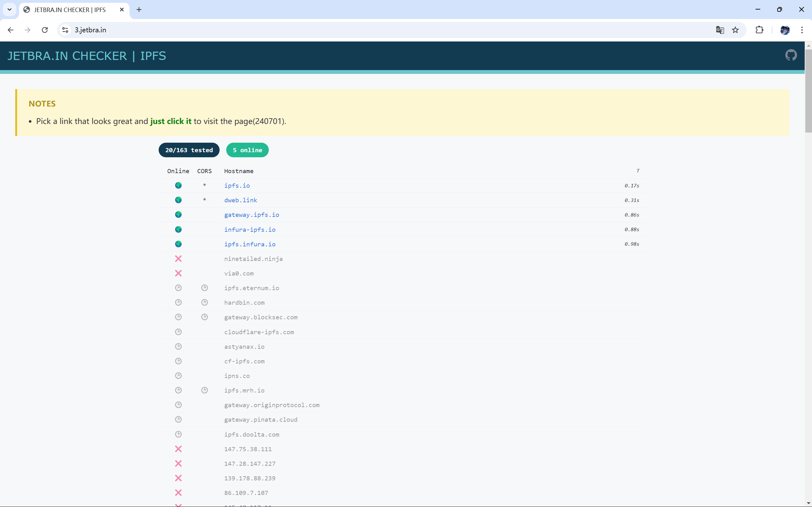Click the clock icon for astyanax.io
This screenshot has width=812, height=507.
pyautogui.click(x=179, y=346)
